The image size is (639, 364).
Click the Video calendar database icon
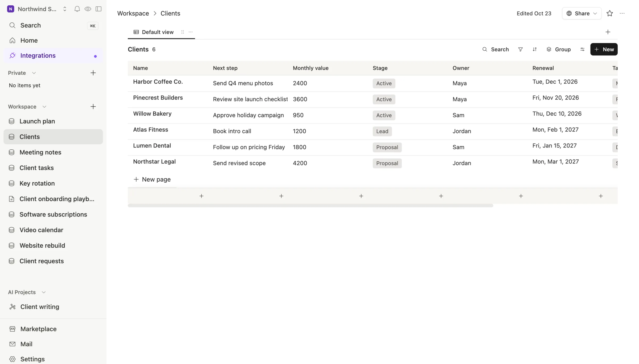(x=11, y=230)
